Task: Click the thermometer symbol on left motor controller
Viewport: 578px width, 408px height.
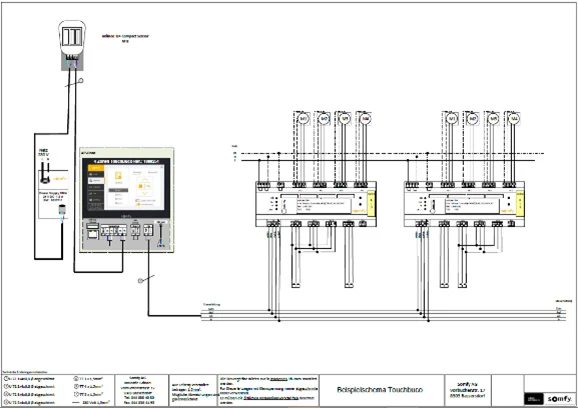Action: pyautogui.click(x=284, y=206)
